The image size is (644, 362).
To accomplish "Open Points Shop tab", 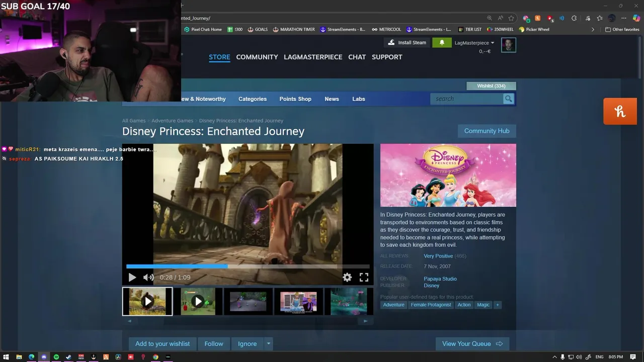I will pyautogui.click(x=295, y=99).
